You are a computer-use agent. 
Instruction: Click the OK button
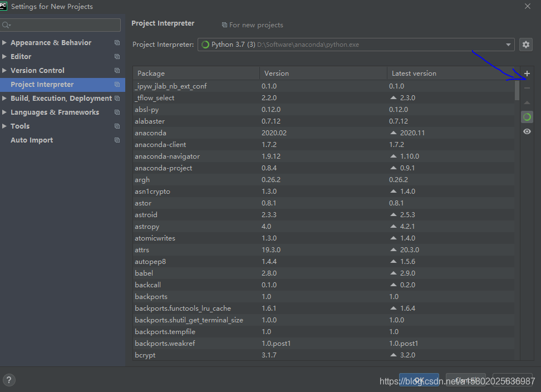tap(419, 380)
